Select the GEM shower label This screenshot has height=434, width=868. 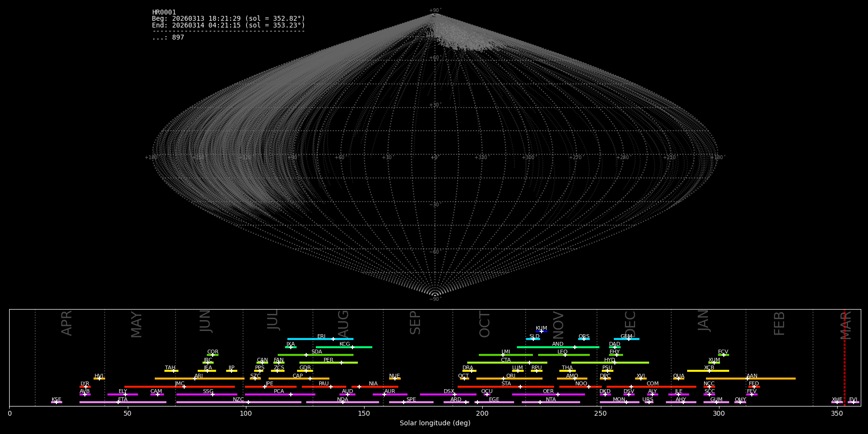point(626,337)
